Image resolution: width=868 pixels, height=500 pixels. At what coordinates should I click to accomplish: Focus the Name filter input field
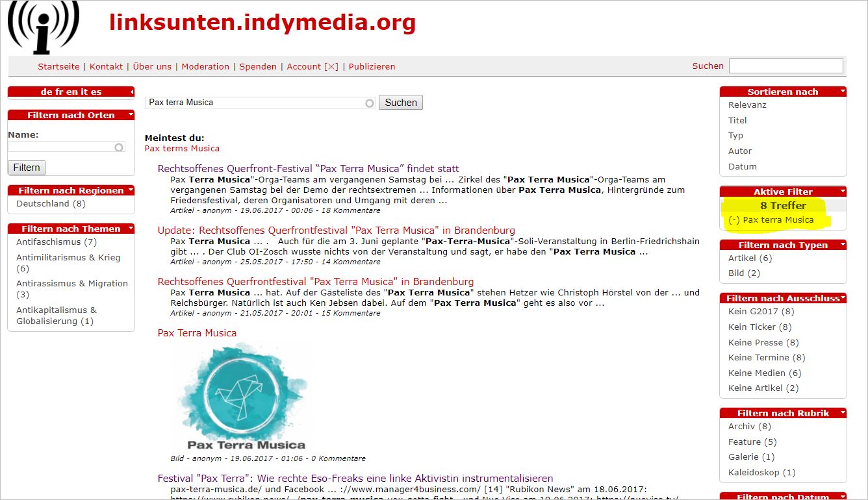click(66, 147)
